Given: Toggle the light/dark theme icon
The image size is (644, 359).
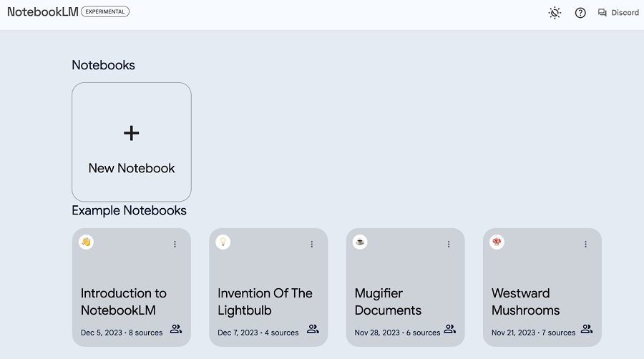Looking at the screenshot, I should point(555,13).
